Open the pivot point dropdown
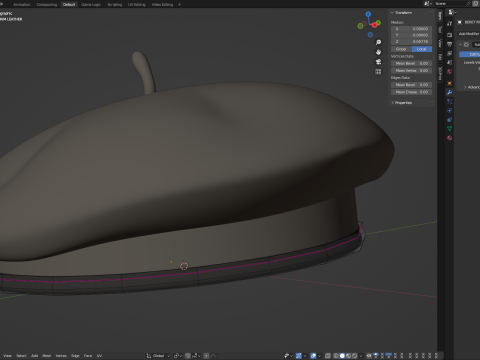Image resolution: width=480 pixels, height=360 pixels. coord(178,356)
